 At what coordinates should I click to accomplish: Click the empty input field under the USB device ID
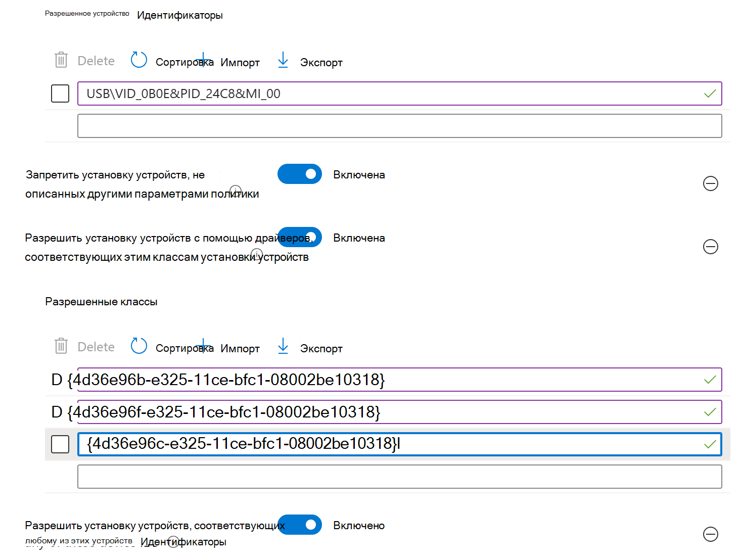pos(399,126)
